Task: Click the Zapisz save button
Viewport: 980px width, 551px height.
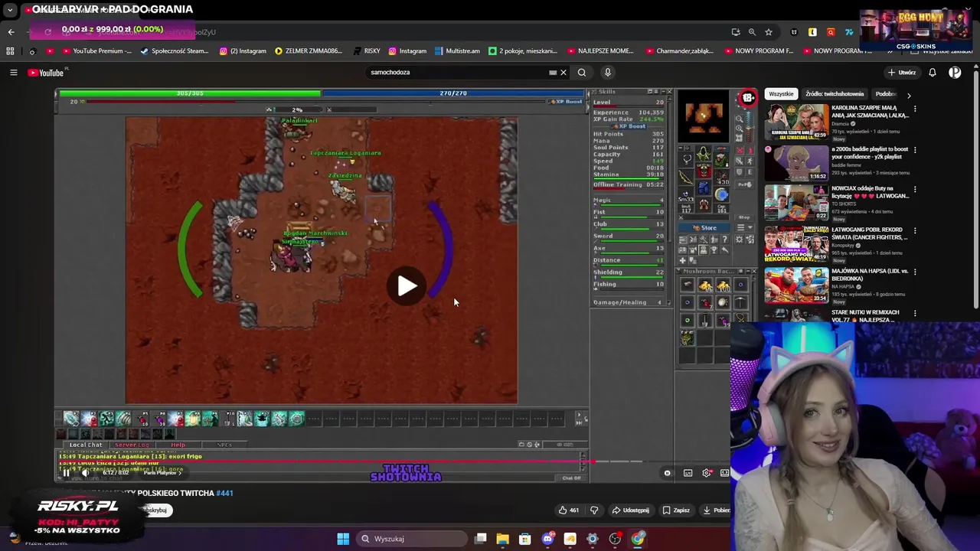Action: tap(676, 510)
